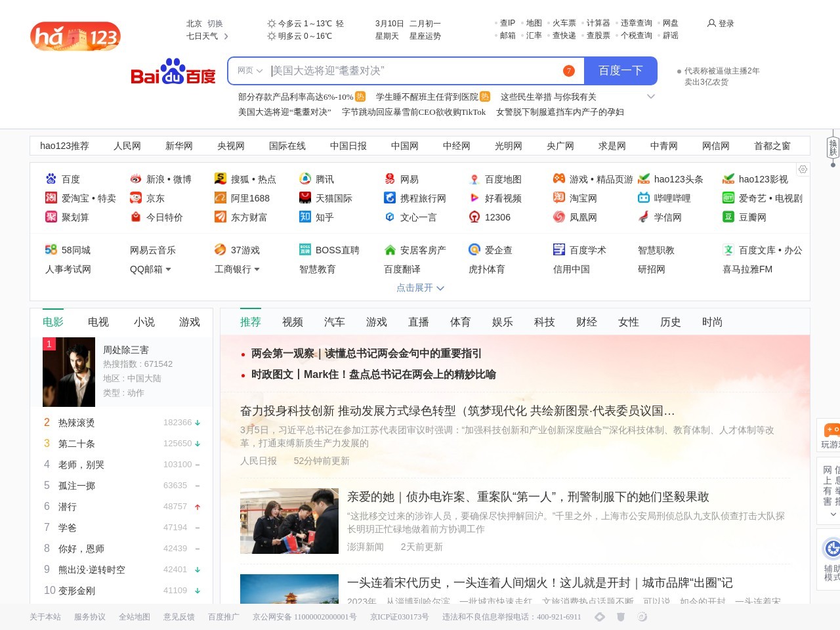Toggle the skin changer (换肤) button

click(x=833, y=147)
